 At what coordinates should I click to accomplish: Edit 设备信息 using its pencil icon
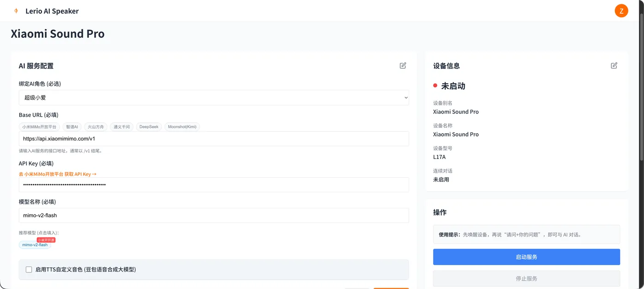coord(614,66)
